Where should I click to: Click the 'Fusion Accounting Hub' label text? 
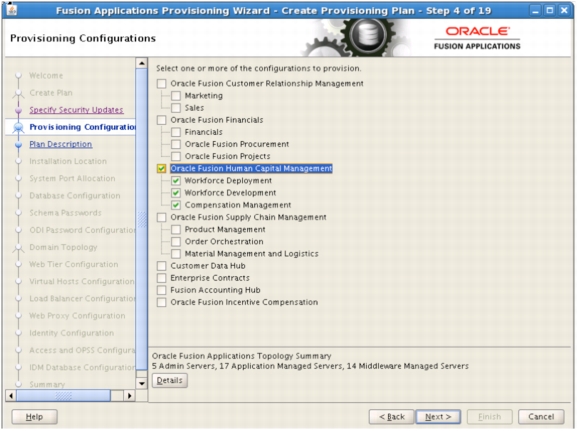(x=215, y=290)
